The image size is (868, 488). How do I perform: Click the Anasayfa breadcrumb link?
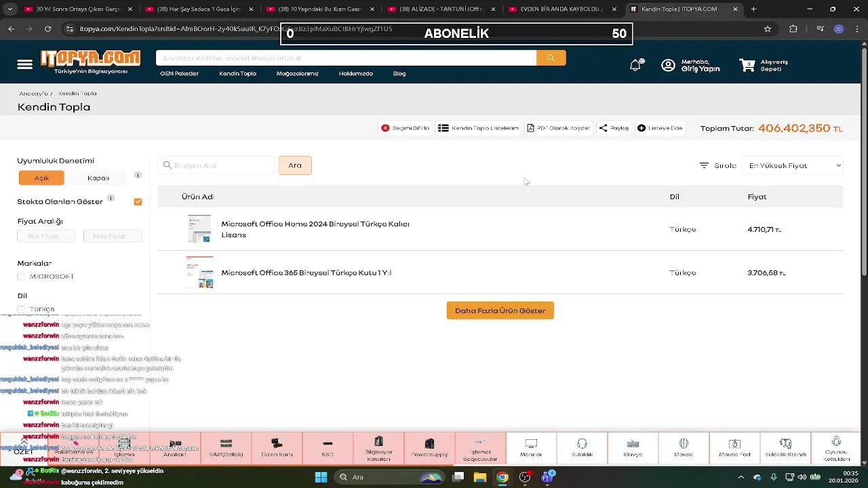tap(33, 94)
